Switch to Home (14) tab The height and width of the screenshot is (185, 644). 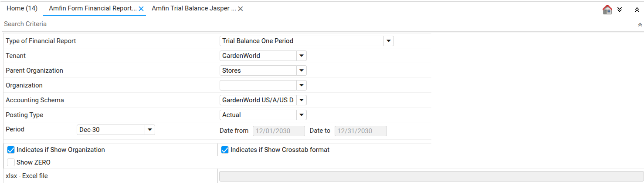pyautogui.click(x=22, y=8)
